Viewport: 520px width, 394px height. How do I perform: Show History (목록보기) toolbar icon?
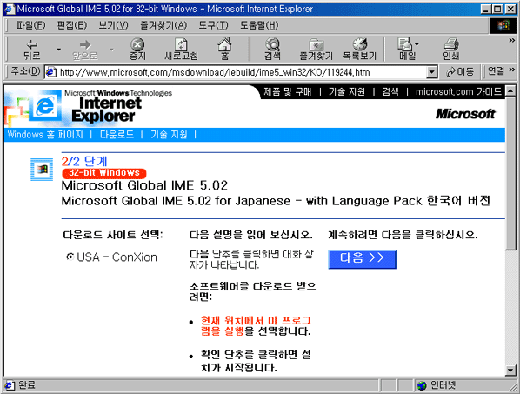[360, 49]
